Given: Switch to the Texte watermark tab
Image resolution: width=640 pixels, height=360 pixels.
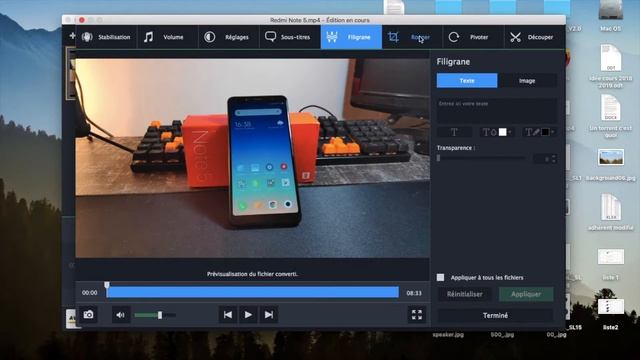Looking at the screenshot, I should point(467,81).
